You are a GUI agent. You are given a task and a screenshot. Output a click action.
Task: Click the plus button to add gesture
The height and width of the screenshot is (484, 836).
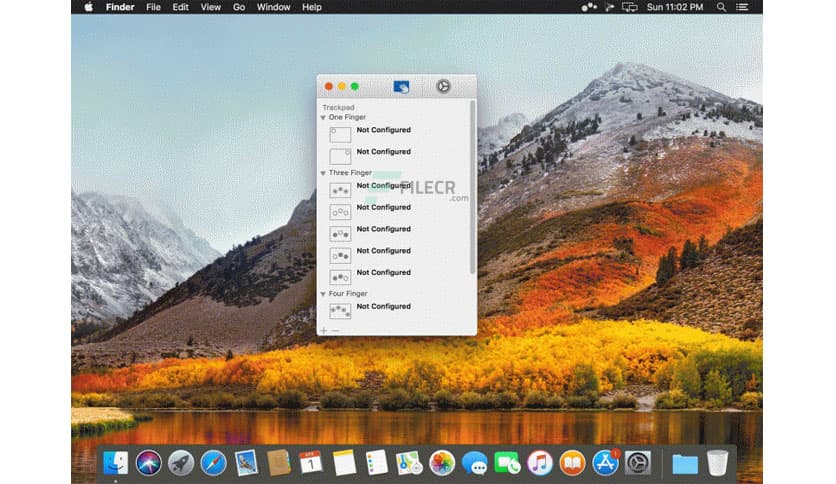coord(323,330)
